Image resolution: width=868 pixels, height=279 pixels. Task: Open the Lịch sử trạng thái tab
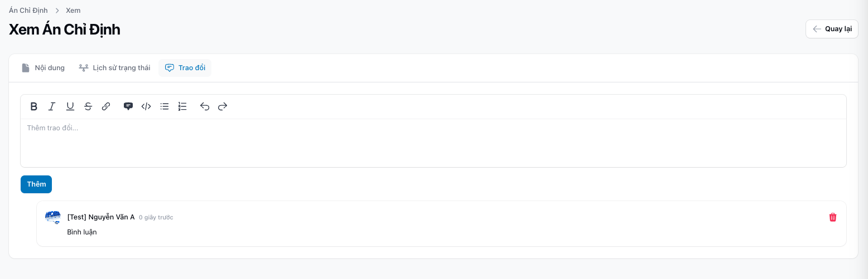[114, 68]
